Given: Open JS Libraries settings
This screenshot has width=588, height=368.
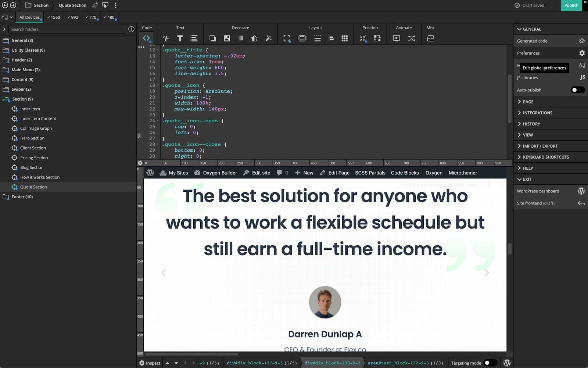Looking at the screenshot, I should pyautogui.click(x=551, y=77).
